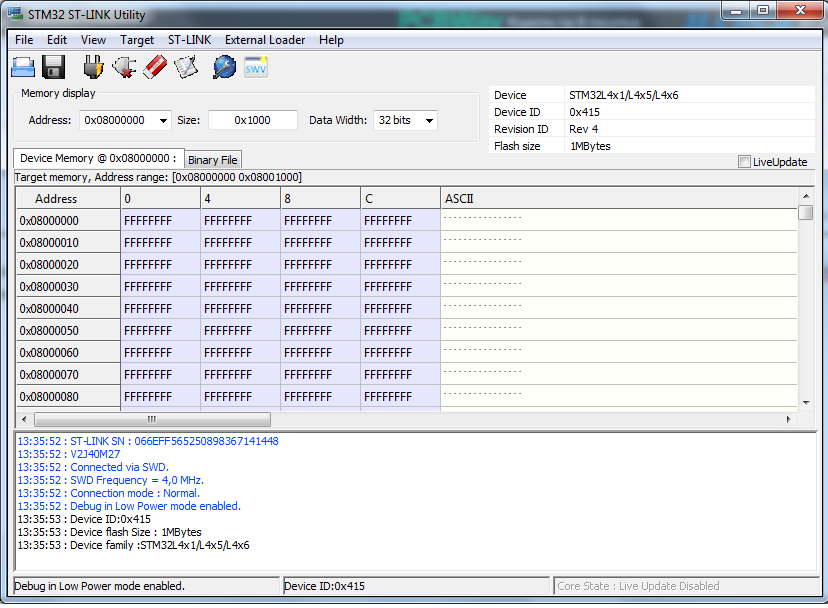Click the Revision ID value Rev 4
828x608 pixels.
click(584, 129)
